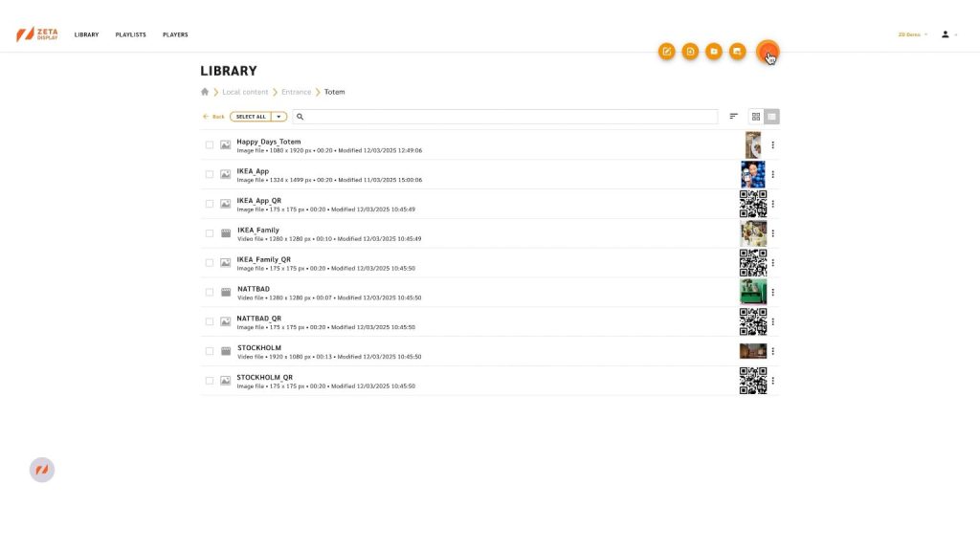Click the Back link
The height and width of the screenshot is (551, 980).
tap(213, 117)
